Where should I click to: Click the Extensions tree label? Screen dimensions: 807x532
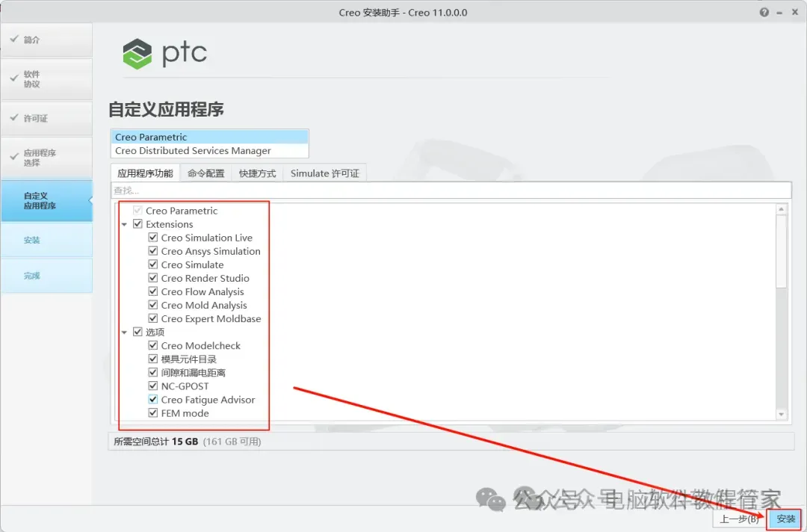(170, 224)
